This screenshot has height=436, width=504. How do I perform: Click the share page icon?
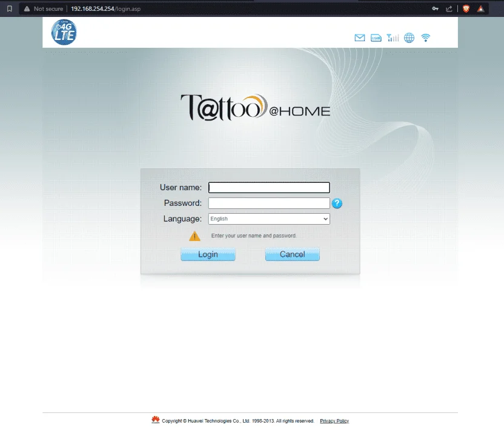[449, 8]
